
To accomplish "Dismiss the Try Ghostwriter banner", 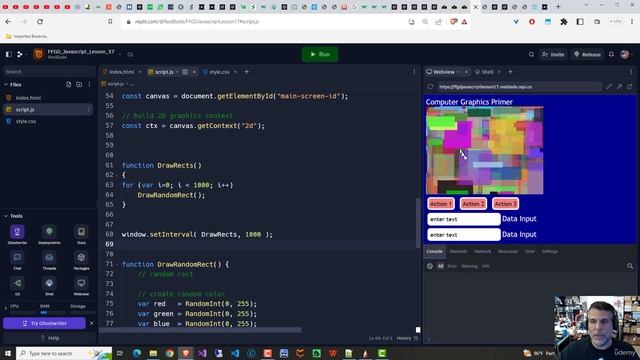I will click(91, 323).
